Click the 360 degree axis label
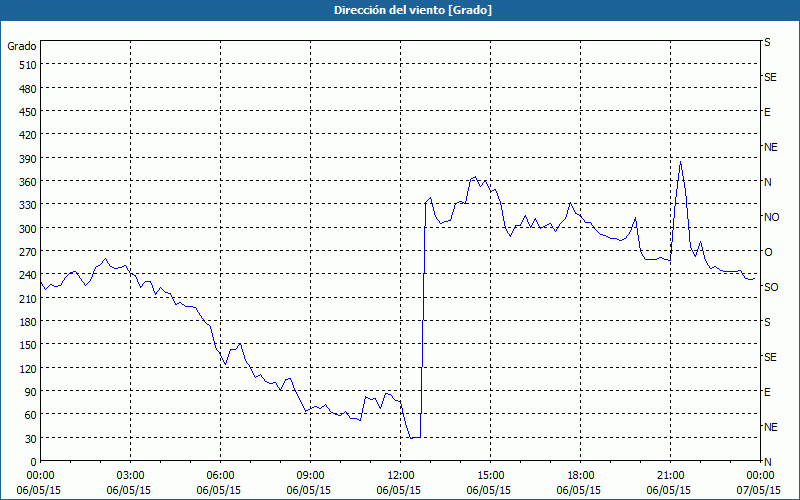The image size is (800, 500). click(x=28, y=182)
